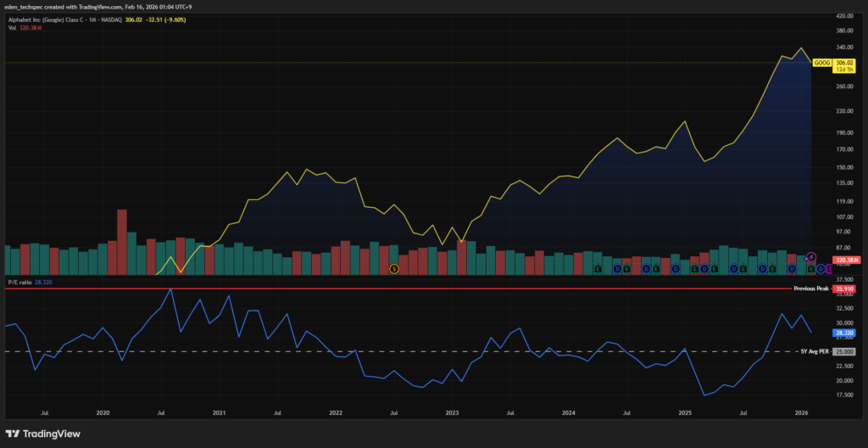Click the 2026 label on time axis
The width and height of the screenshot is (868, 448).
pyautogui.click(x=801, y=413)
